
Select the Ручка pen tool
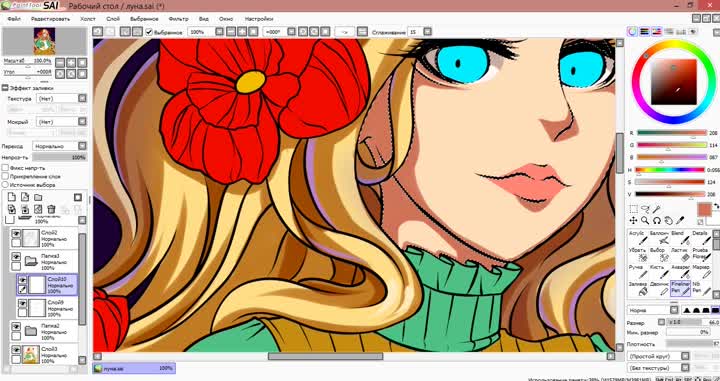tap(637, 271)
